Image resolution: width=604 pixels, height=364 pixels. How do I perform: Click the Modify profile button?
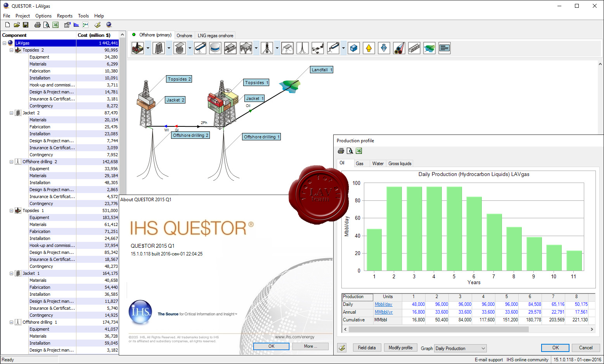[400, 348]
